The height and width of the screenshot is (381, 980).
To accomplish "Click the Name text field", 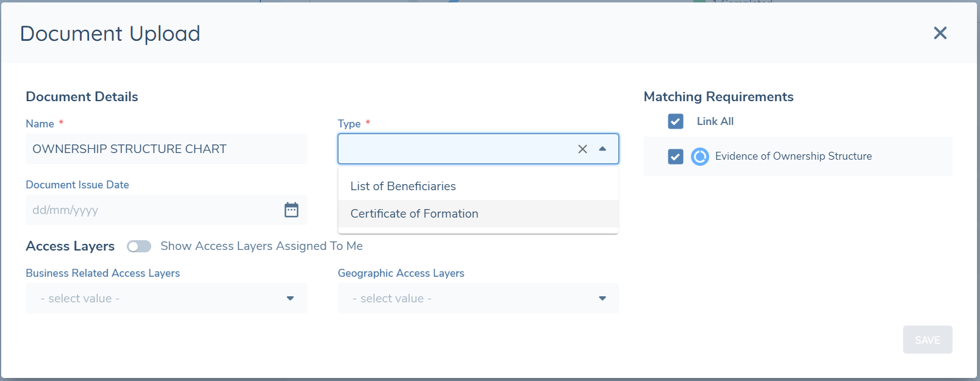I will [x=166, y=149].
